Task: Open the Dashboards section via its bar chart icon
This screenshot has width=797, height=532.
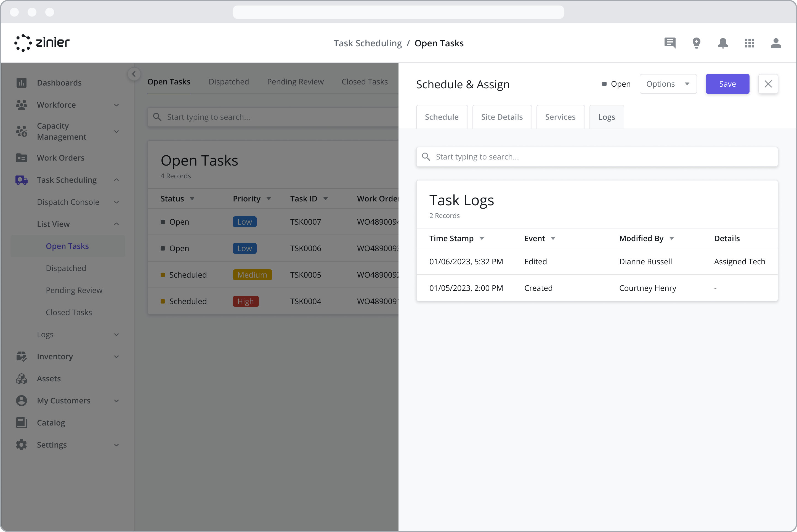Action: coord(21,83)
